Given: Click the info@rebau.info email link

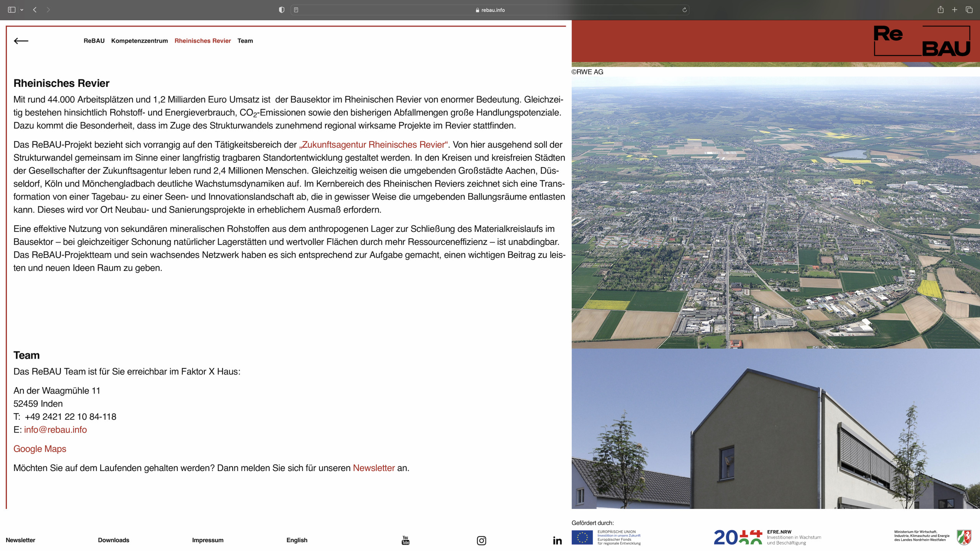Looking at the screenshot, I should (56, 430).
